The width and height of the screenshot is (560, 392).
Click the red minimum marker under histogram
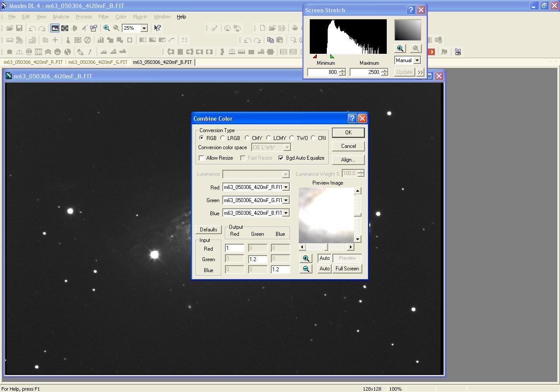pos(315,56)
